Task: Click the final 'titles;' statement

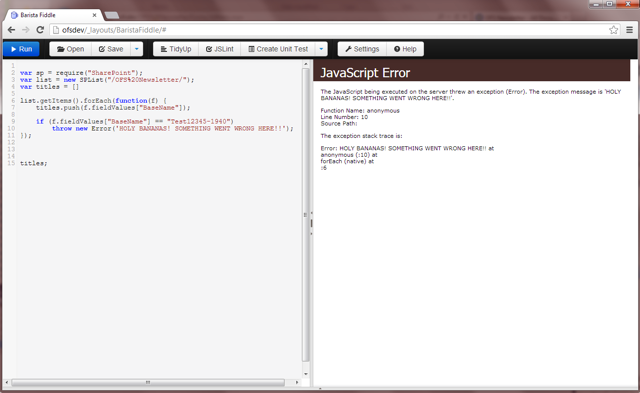Action: pyautogui.click(x=33, y=163)
